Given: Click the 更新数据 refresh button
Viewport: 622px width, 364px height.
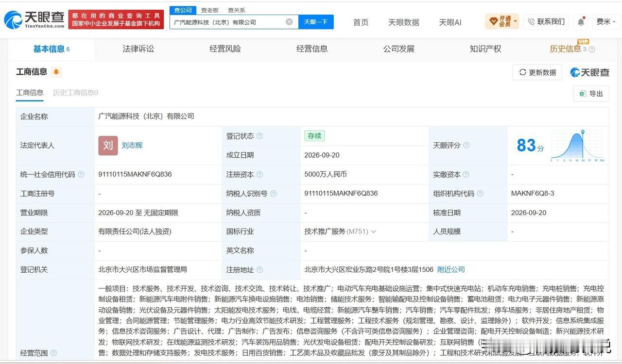Looking at the screenshot, I should pos(537,72).
